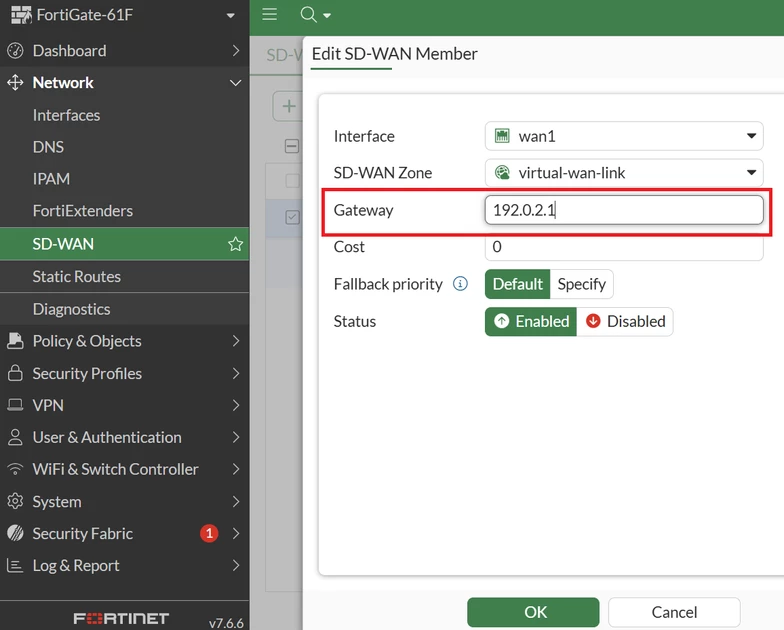Viewport: 784px width, 630px height.
Task: Click the Security Profiles lock icon
Action: pyautogui.click(x=16, y=373)
